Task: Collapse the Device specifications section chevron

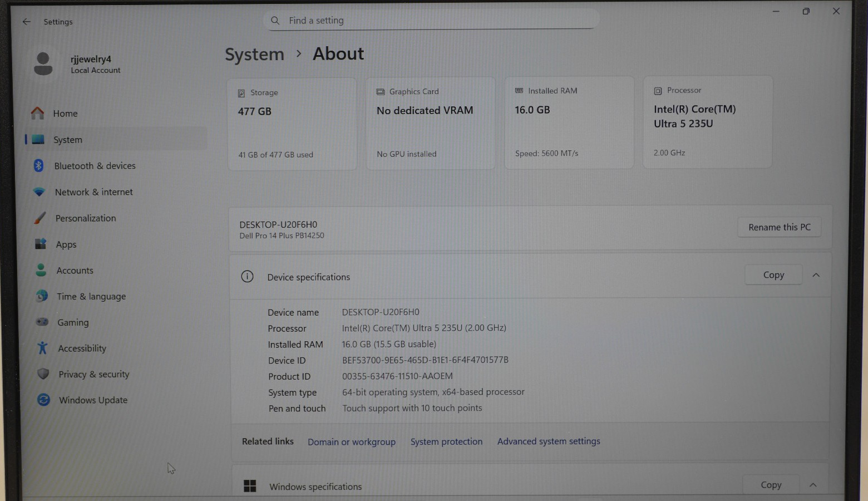Action: [816, 275]
